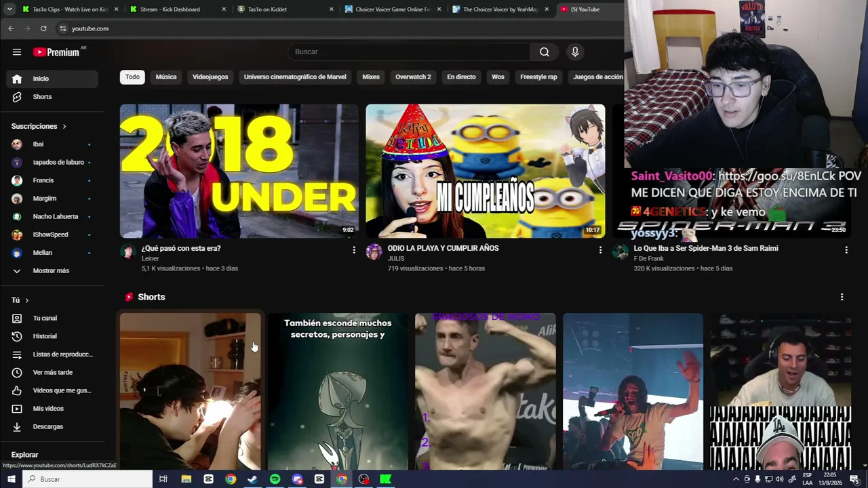Open Spider-Man 3 de Sam Raimi title

[706, 248]
